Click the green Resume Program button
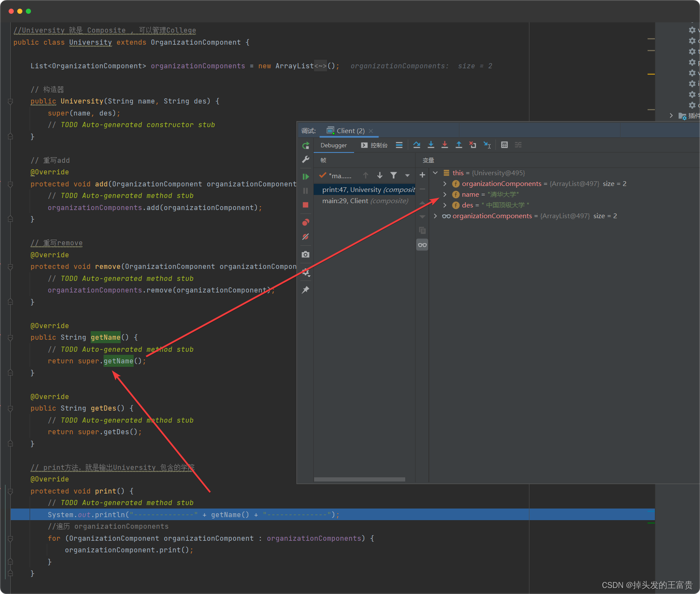 pos(306,177)
